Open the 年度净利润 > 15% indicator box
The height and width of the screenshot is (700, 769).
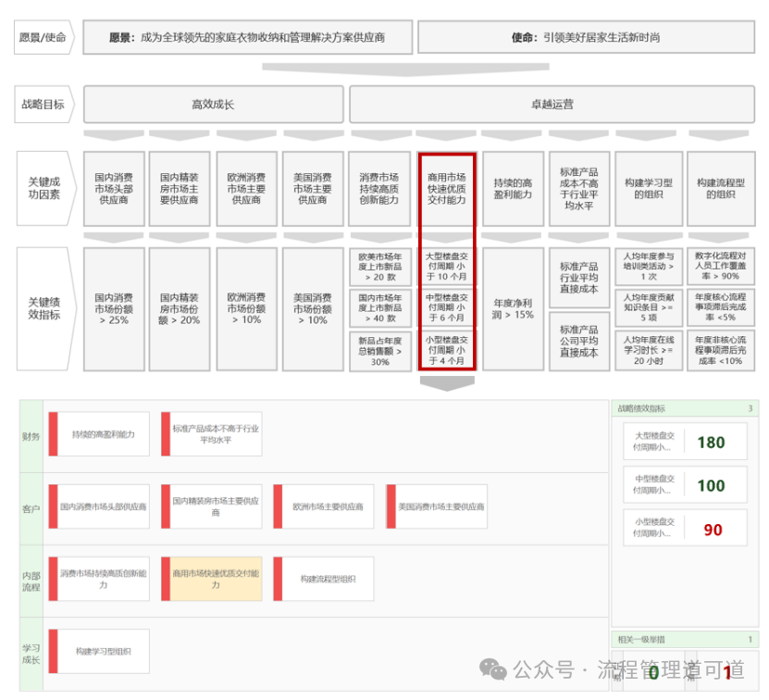(x=514, y=308)
